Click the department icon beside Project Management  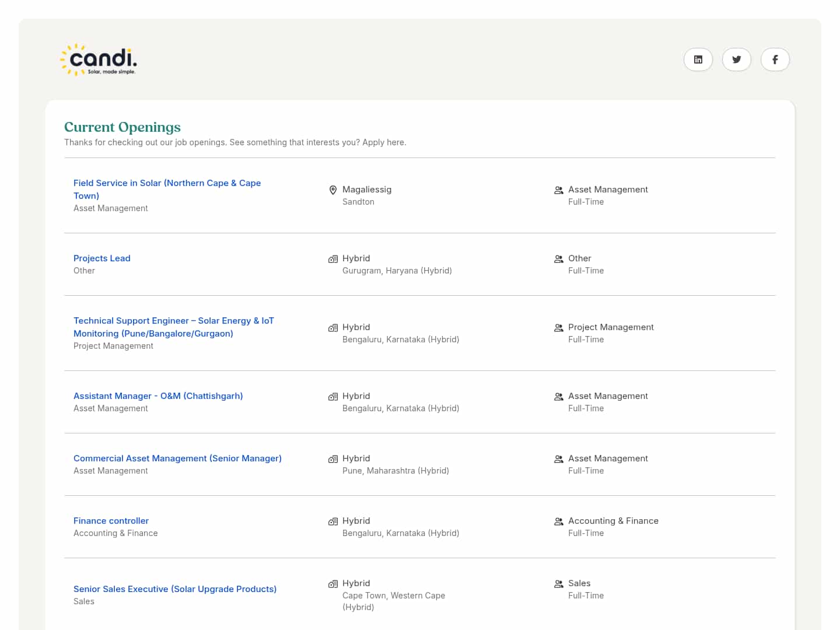[558, 328]
